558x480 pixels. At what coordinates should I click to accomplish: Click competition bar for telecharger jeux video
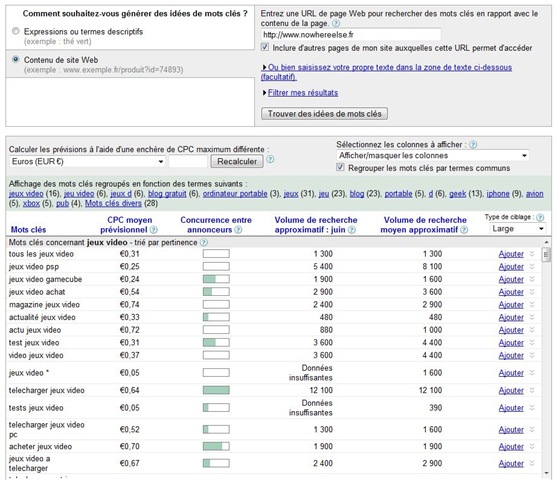216,390
